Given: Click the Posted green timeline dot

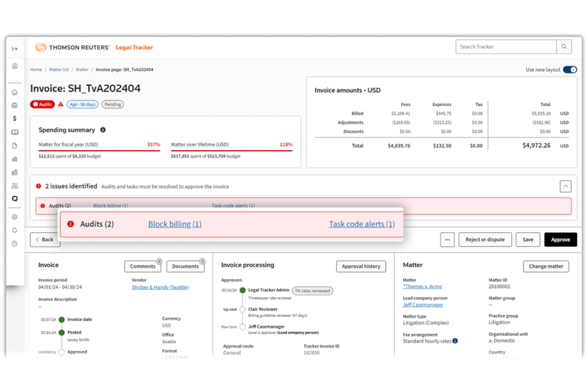Looking at the screenshot, I should [x=62, y=332].
